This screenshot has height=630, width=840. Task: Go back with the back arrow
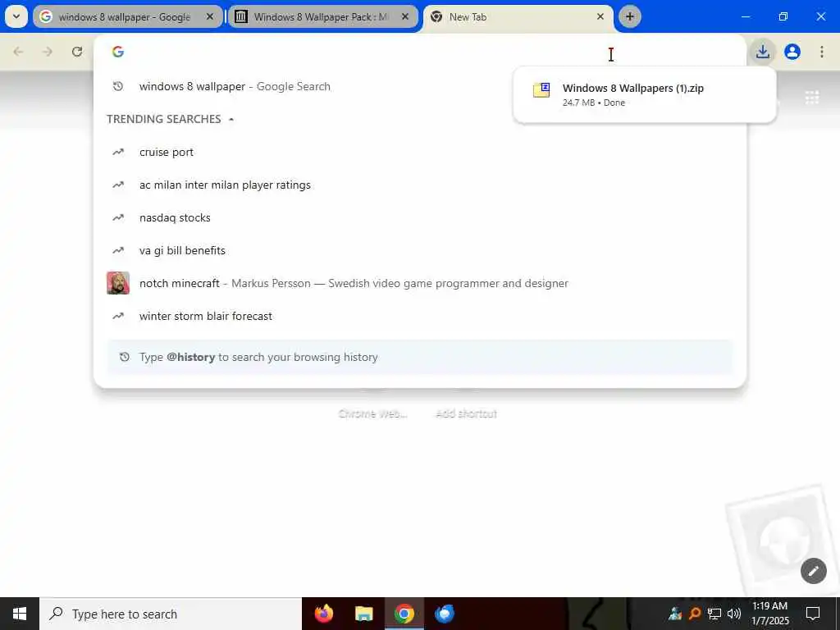click(18, 52)
